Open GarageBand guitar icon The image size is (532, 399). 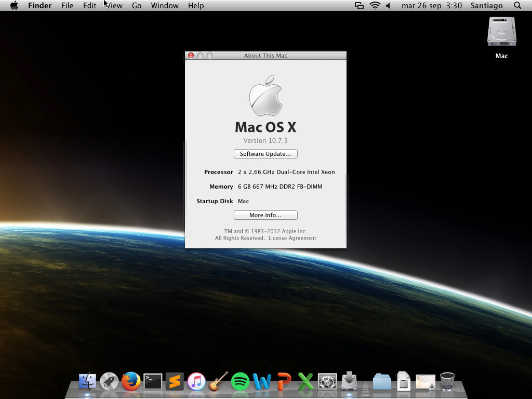(218, 382)
